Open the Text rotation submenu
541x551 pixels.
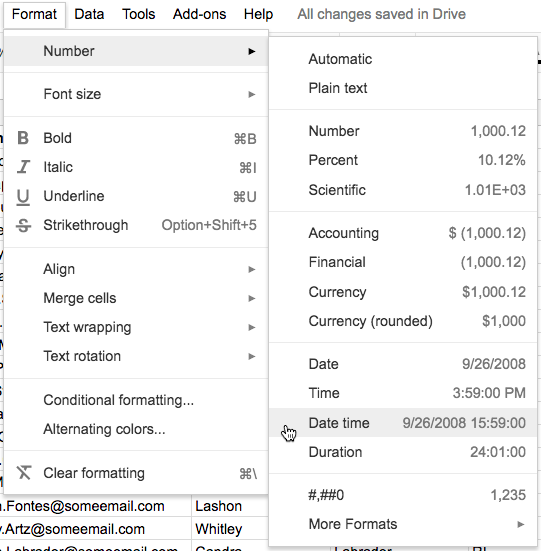click(x=136, y=356)
